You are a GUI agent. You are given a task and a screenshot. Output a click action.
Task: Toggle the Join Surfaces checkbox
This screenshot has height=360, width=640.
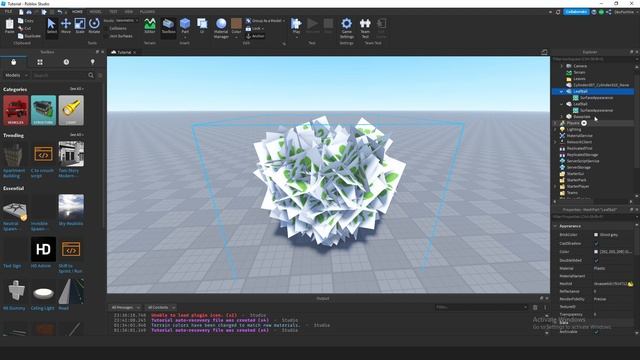point(107,36)
